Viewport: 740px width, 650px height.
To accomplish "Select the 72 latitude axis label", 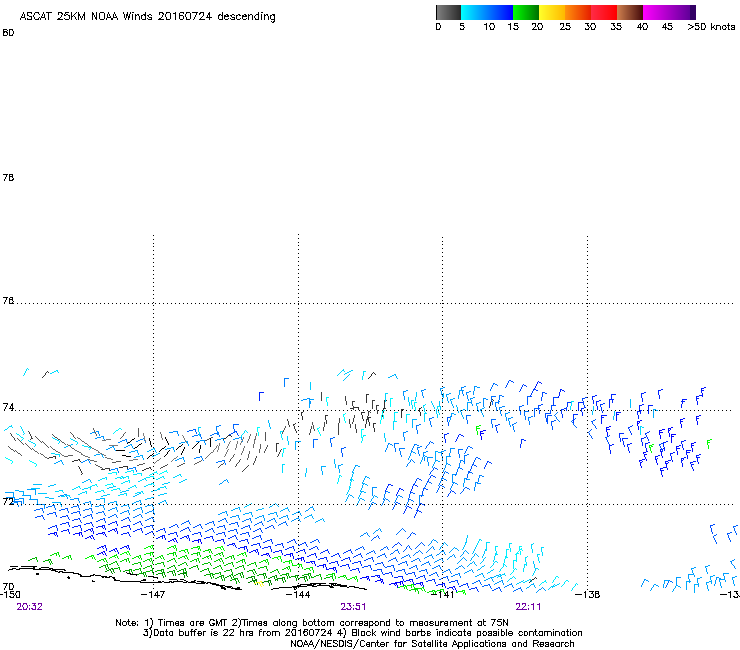I will pyautogui.click(x=8, y=501).
